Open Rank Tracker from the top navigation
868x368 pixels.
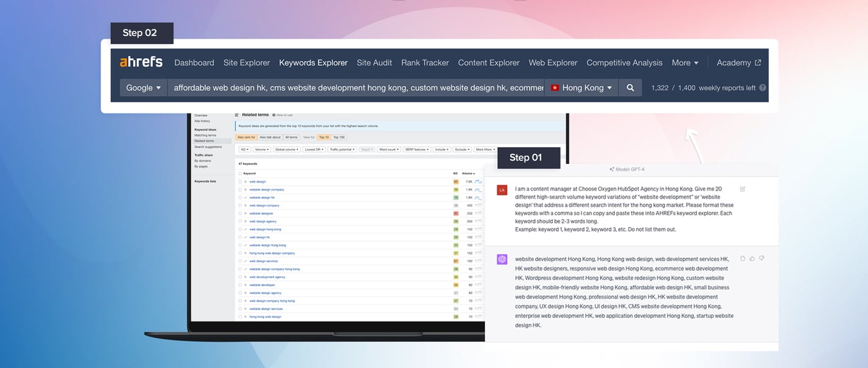click(425, 63)
